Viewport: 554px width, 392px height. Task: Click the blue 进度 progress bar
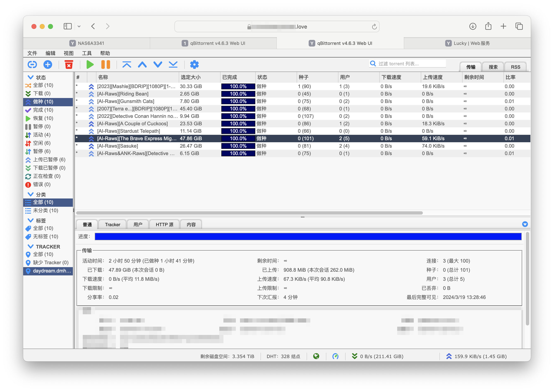308,237
